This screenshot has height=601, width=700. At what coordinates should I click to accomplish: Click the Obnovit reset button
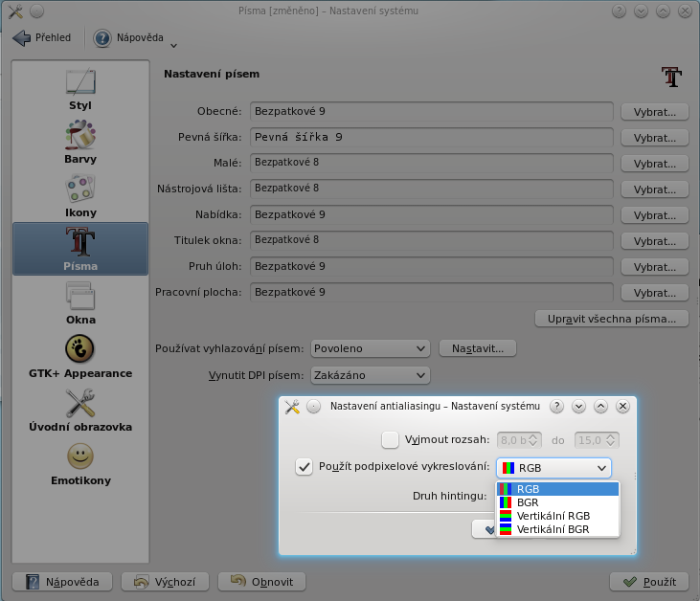(261, 582)
